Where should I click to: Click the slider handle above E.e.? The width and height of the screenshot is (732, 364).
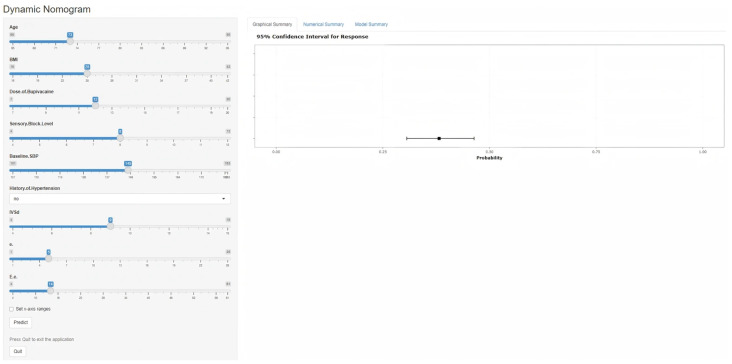point(48,259)
